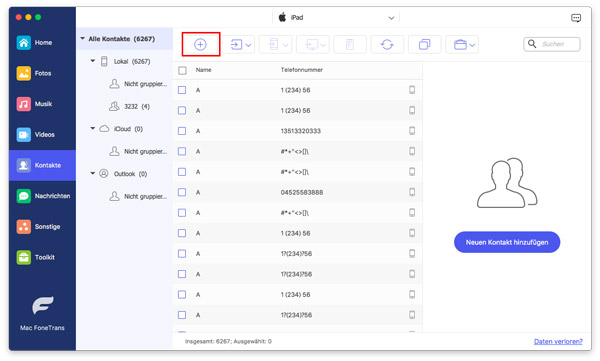Screen dimensions: 600x361
Task: Click the iCloud cloud icon
Action: 104,129
